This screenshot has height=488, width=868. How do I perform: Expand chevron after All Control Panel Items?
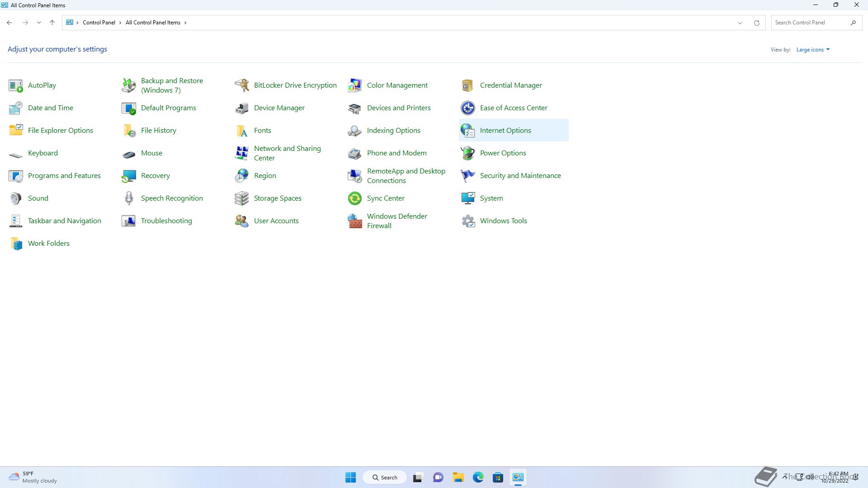pos(185,23)
